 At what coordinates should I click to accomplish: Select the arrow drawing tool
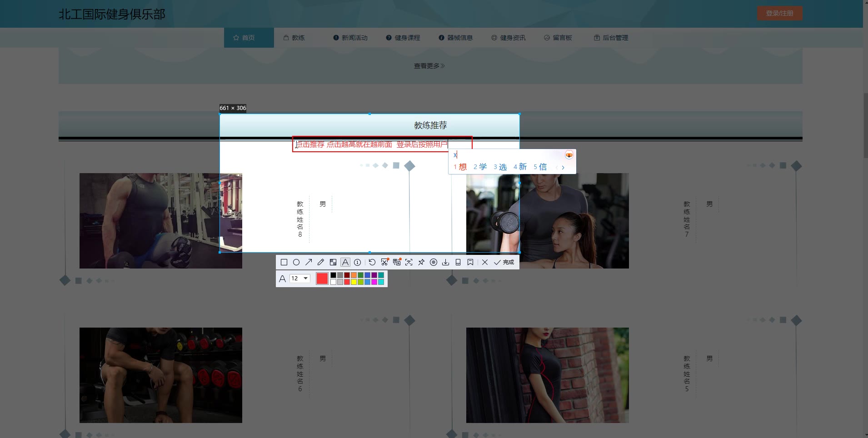pyautogui.click(x=309, y=262)
